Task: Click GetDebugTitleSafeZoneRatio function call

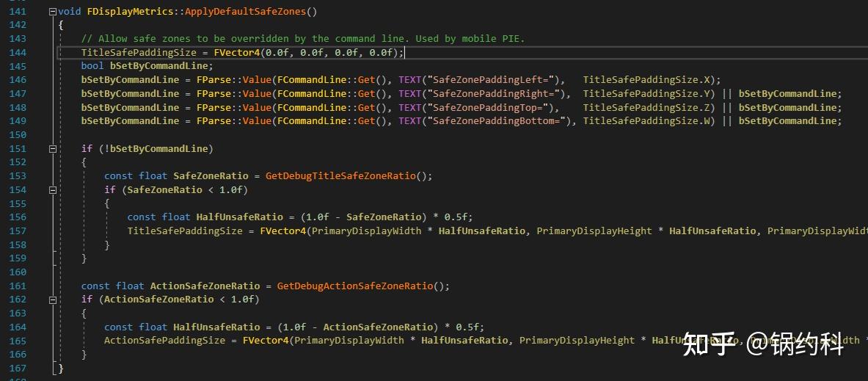Action: click(340, 176)
